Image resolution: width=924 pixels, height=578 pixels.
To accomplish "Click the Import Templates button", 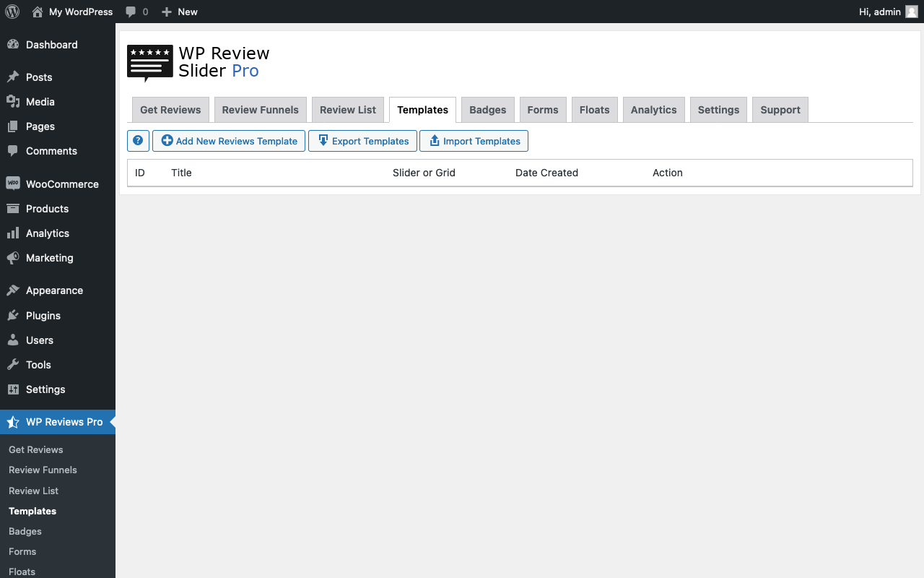I will [474, 141].
